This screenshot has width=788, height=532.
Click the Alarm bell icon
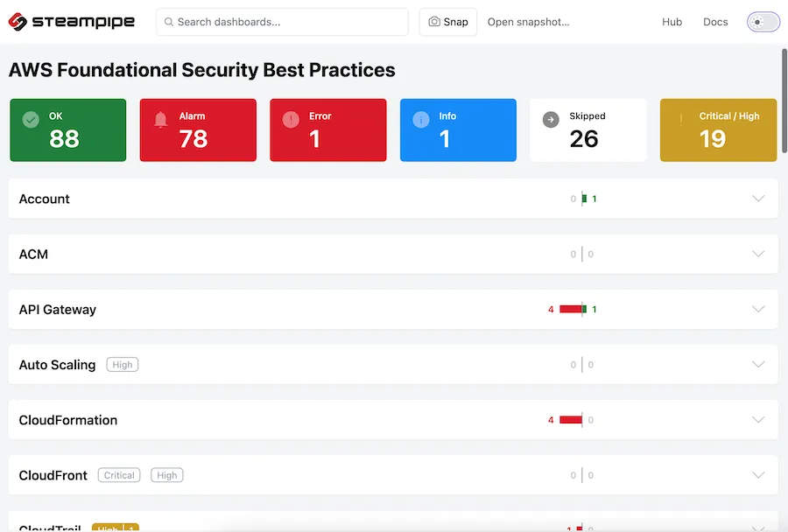click(160, 120)
